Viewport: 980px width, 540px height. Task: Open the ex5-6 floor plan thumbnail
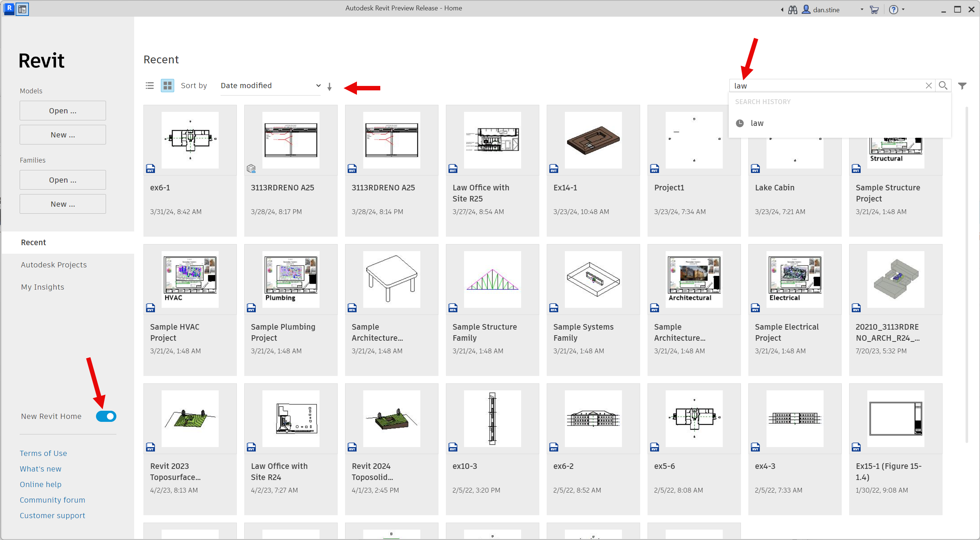[x=694, y=419]
